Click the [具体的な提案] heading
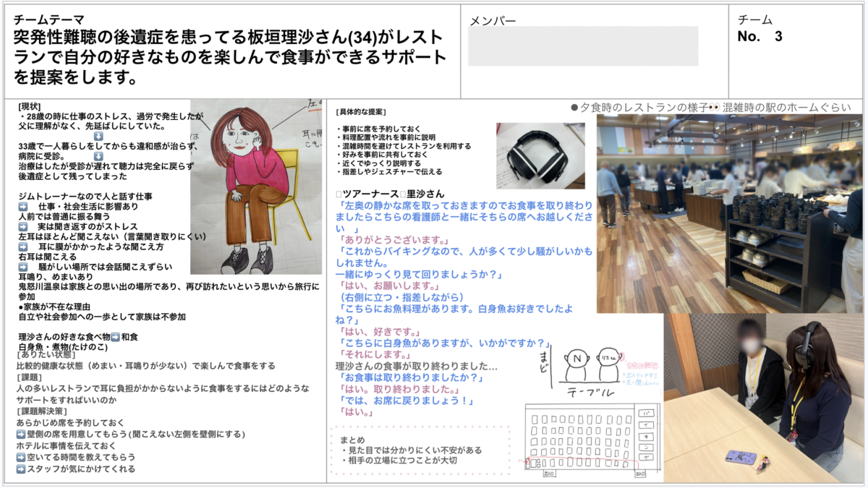Screen dimensions: 868x488 point(361,112)
